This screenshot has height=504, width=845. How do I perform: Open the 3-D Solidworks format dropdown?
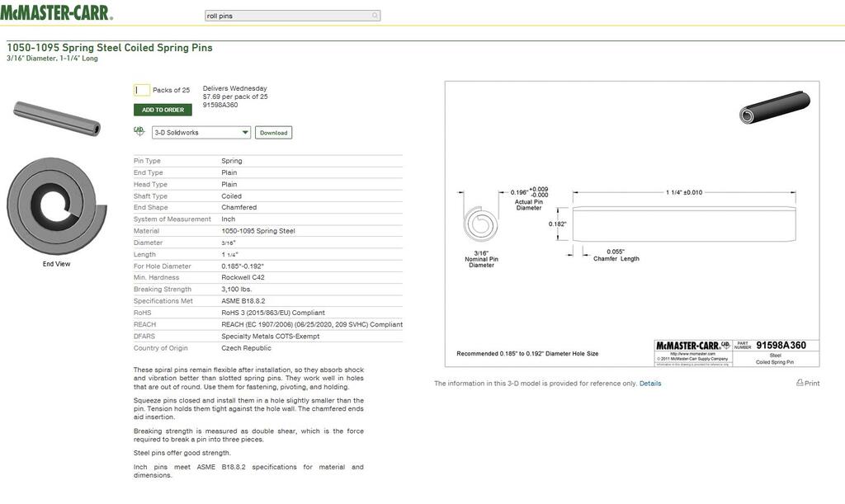coord(201,133)
